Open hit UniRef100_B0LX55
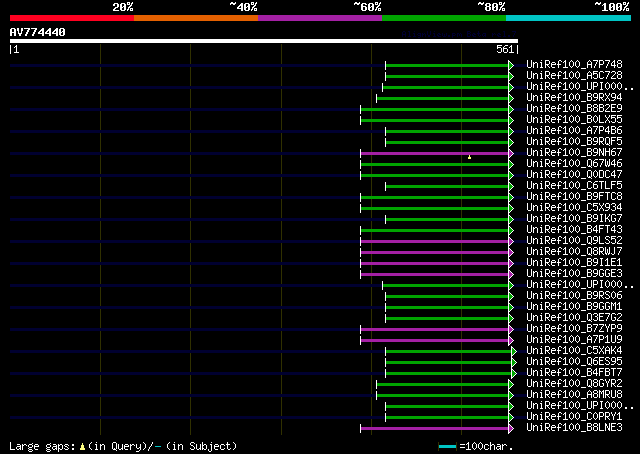This screenshot has height=454, width=640. (x=574, y=120)
